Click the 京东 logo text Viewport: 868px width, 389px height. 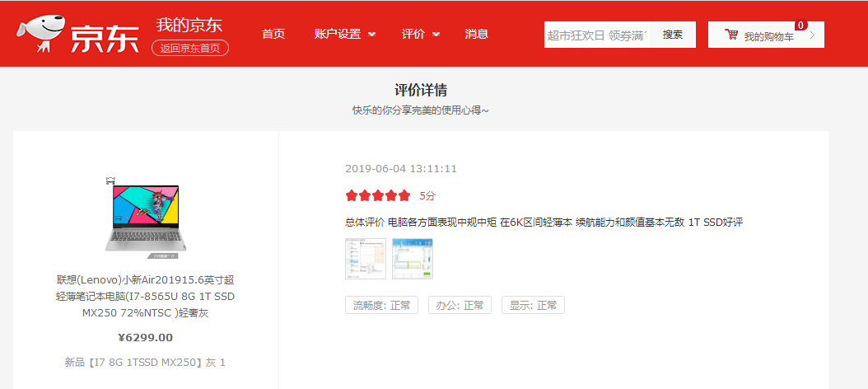click(105, 38)
